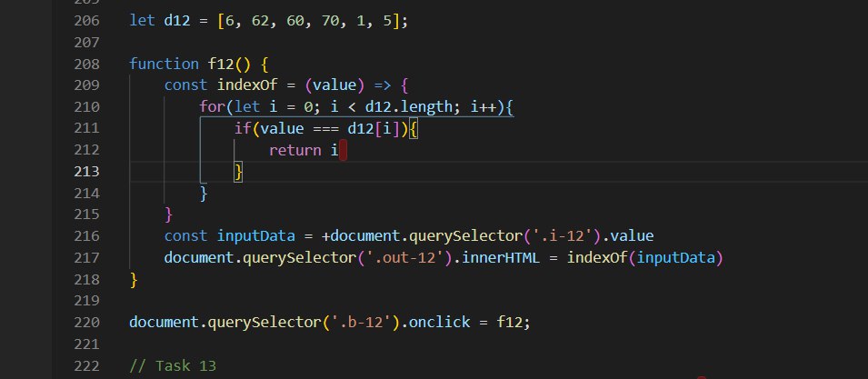The height and width of the screenshot is (379, 868).
Task: Click line number 217 in the gutter
Action: (86, 258)
